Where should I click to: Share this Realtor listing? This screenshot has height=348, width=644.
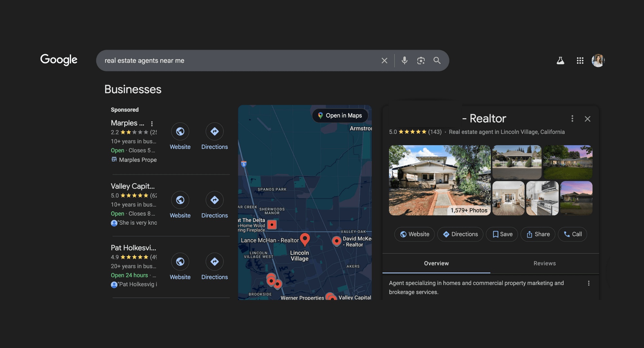pos(538,234)
